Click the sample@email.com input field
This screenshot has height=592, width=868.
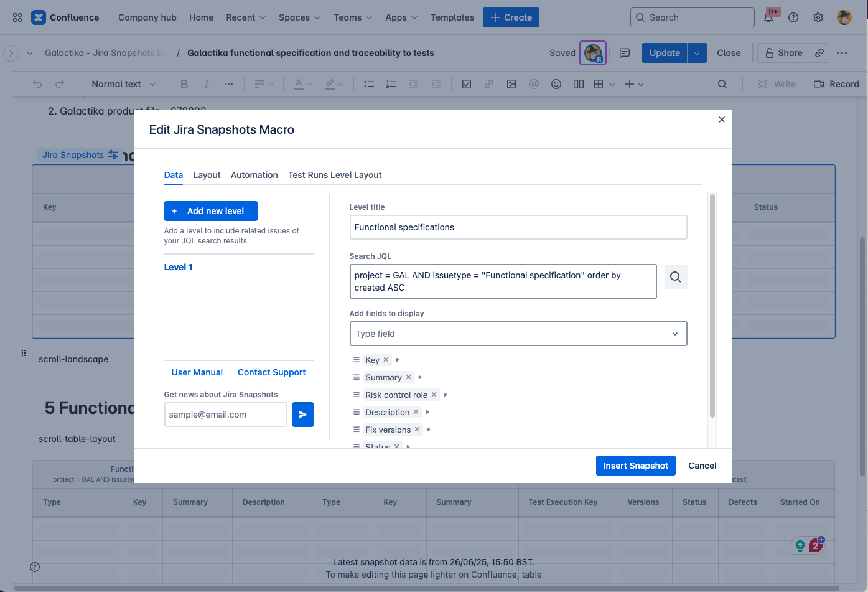point(225,414)
